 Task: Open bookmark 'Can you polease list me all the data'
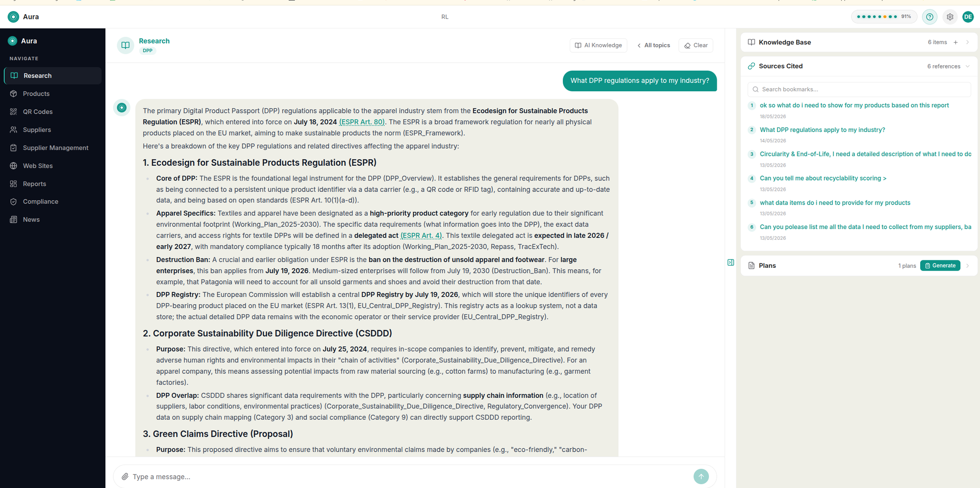865,227
